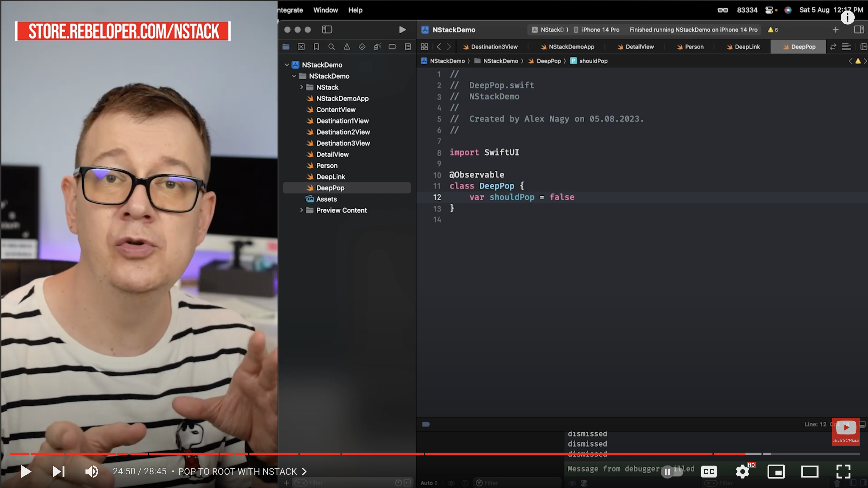Expand the Preview Content folder

tap(301, 210)
